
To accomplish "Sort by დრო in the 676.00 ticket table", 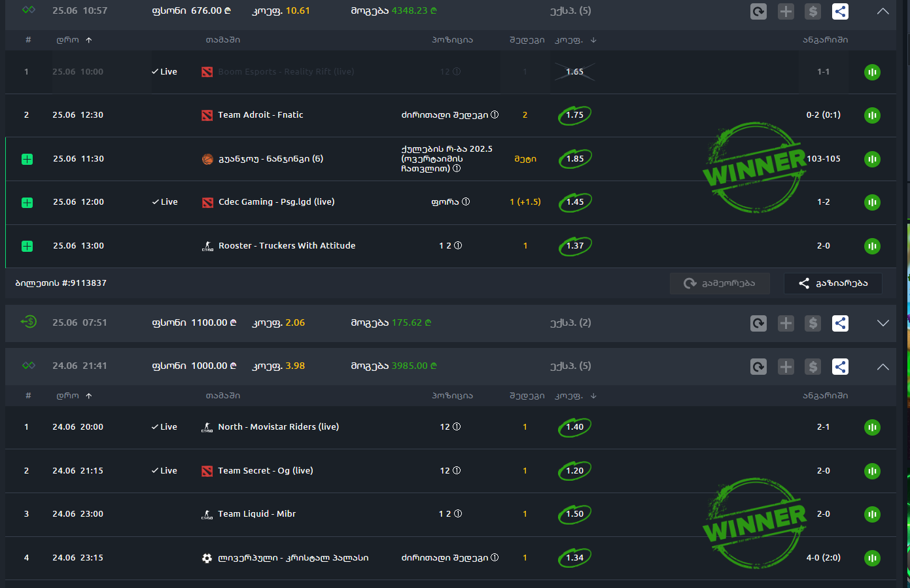I will (74, 40).
